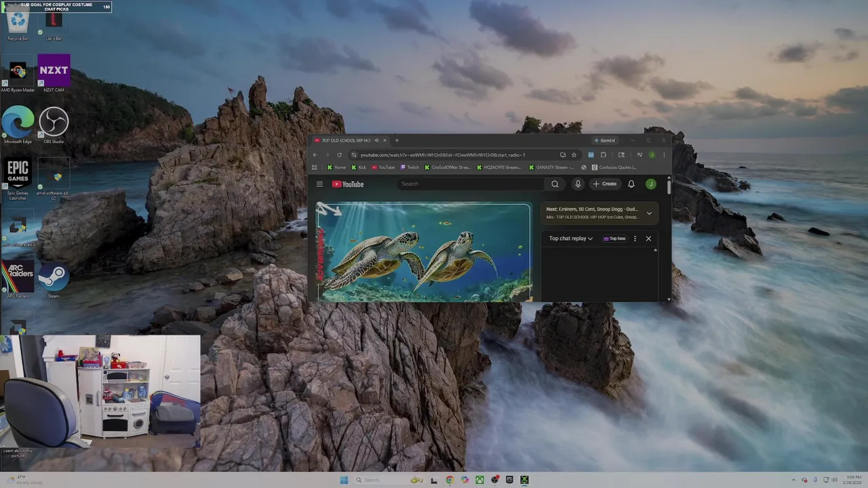
Task: Open the Twitch bookmark
Action: coord(410,167)
